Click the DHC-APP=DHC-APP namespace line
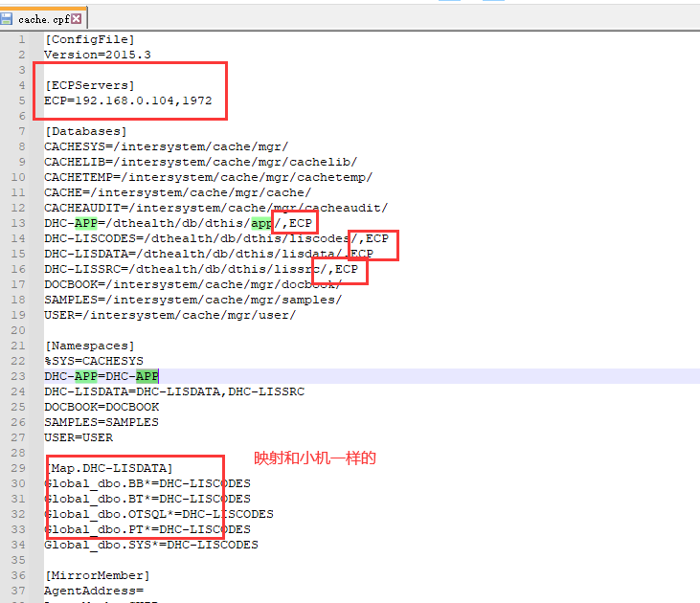Screen dimensions: 700x603 (102, 376)
